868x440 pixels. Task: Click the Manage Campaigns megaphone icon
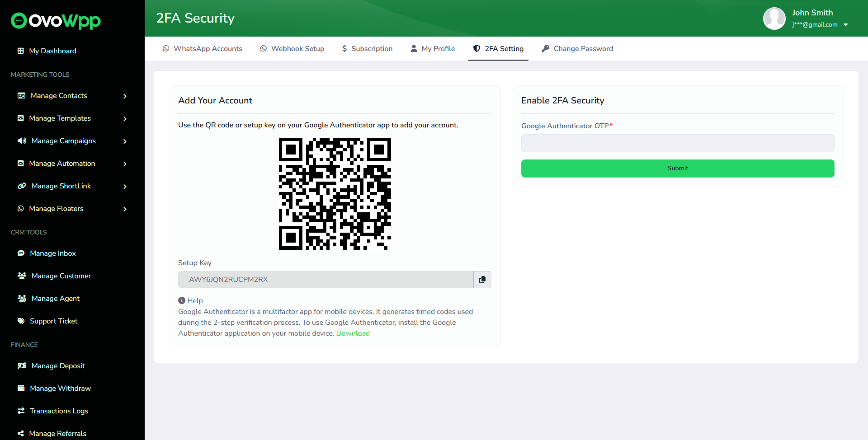[22, 141]
